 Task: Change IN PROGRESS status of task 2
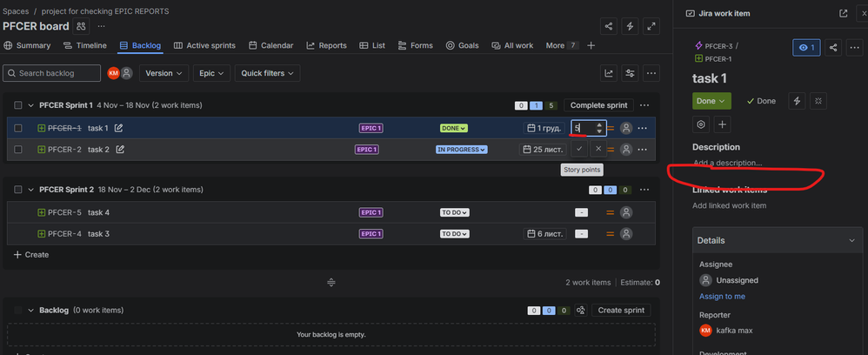coord(462,149)
